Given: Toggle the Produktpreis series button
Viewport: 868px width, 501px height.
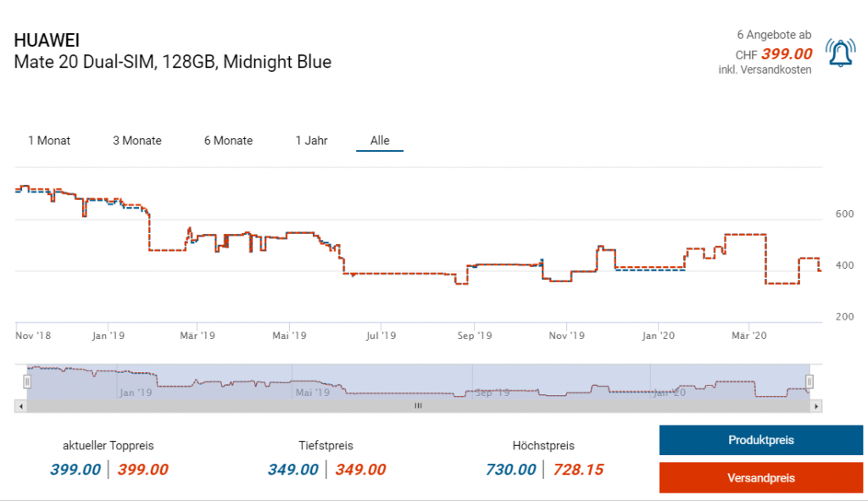Looking at the screenshot, I should (x=760, y=441).
